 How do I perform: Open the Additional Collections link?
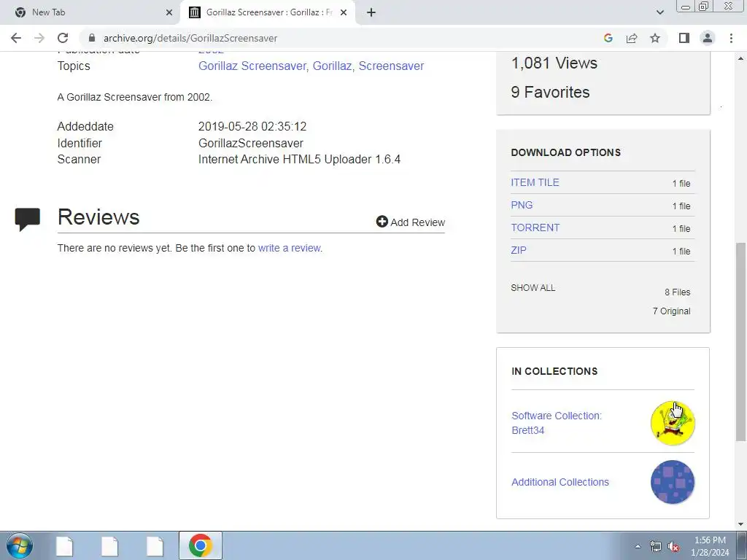coord(560,482)
